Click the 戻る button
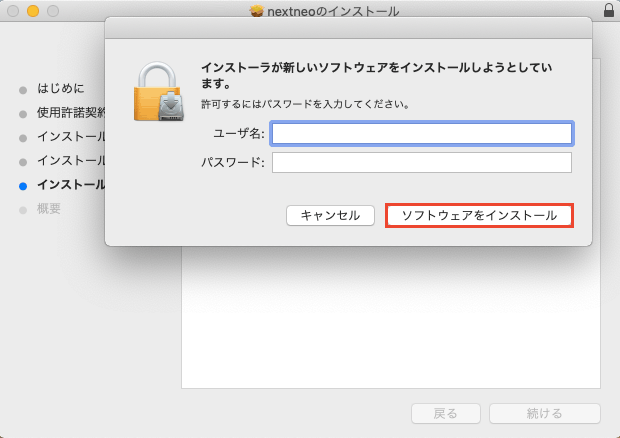This screenshot has height=438, width=620. coord(446,413)
